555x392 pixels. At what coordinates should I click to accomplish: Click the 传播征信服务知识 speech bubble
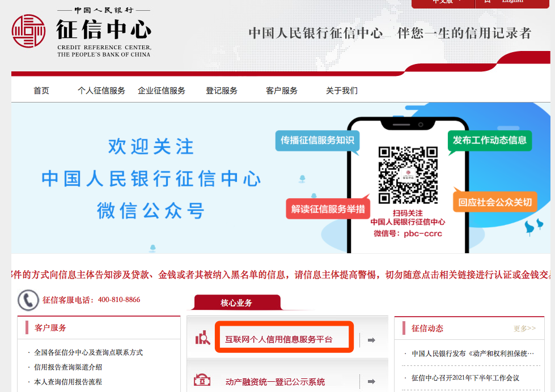(317, 141)
